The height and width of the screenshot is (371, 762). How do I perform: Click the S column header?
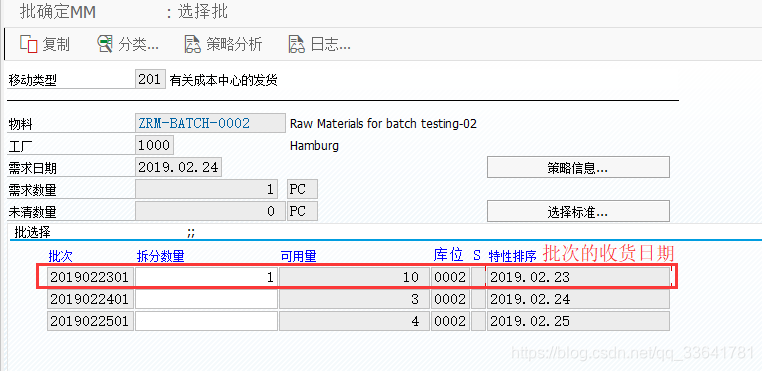[x=477, y=255]
